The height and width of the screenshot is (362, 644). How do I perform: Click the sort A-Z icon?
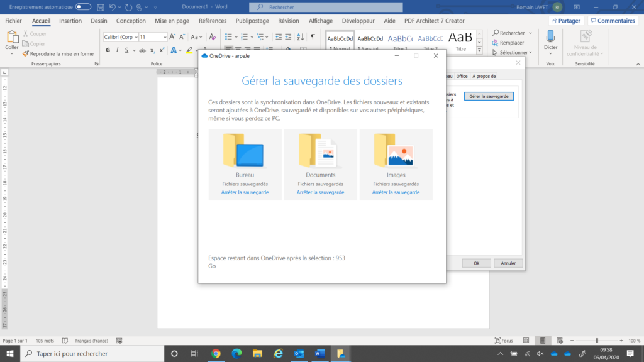[x=300, y=36]
